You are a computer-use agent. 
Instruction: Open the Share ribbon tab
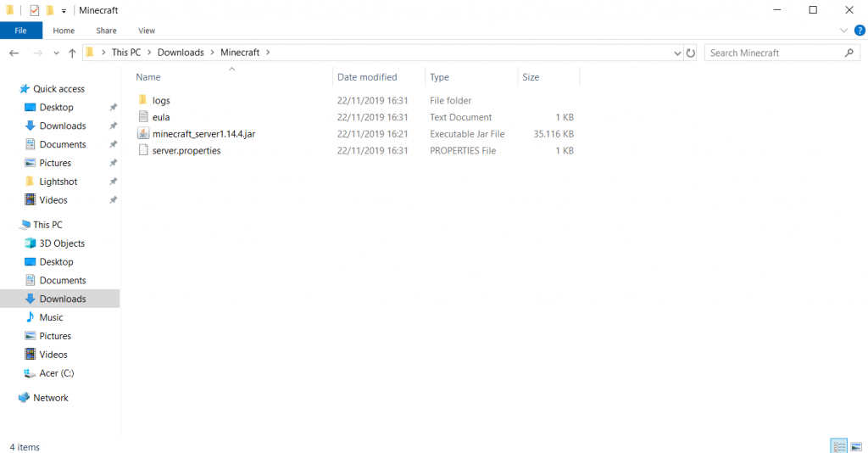click(x=106, y=31)
